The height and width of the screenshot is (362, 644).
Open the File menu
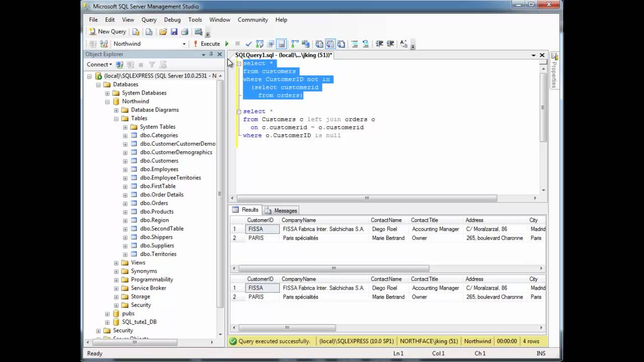94,20
